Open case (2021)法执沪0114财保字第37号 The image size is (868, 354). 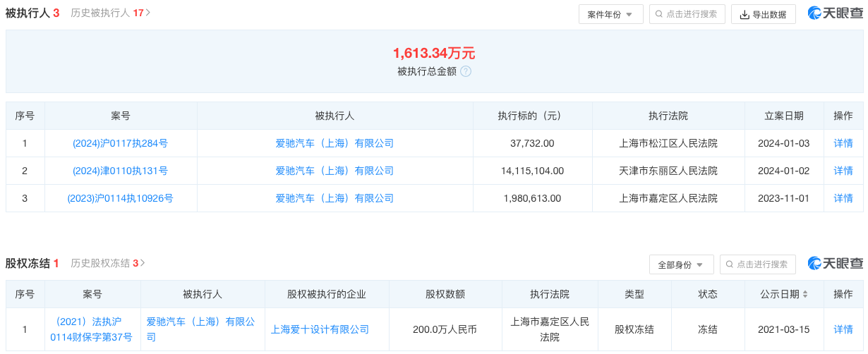(x=92, y=329)
